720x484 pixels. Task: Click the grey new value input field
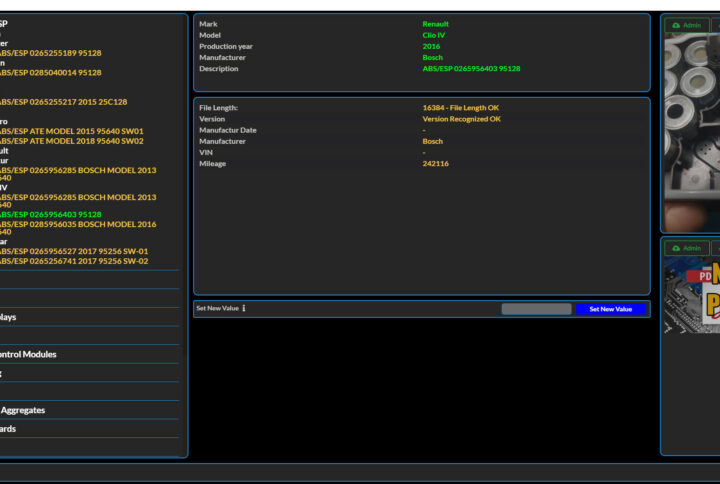536,309
